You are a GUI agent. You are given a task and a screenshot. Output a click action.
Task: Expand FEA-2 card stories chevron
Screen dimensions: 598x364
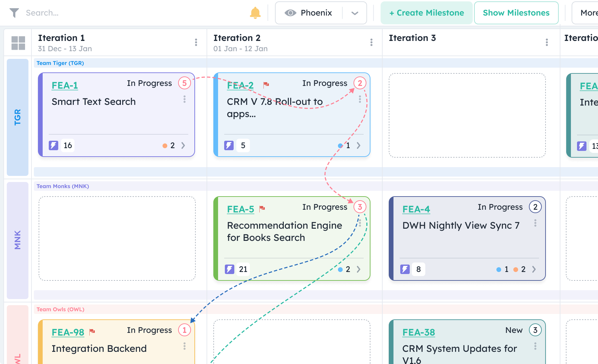[359, 145]
